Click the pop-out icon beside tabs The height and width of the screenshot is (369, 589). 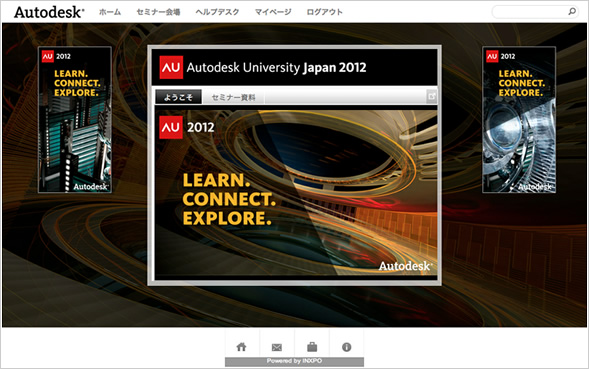432,97
